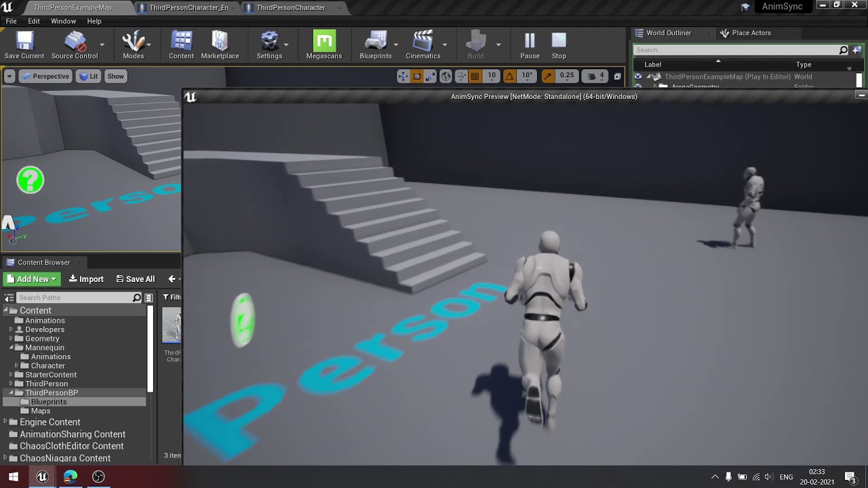Switch to the World Outliner tab
This screenshot has height=488, width=868.
[669, 33]
